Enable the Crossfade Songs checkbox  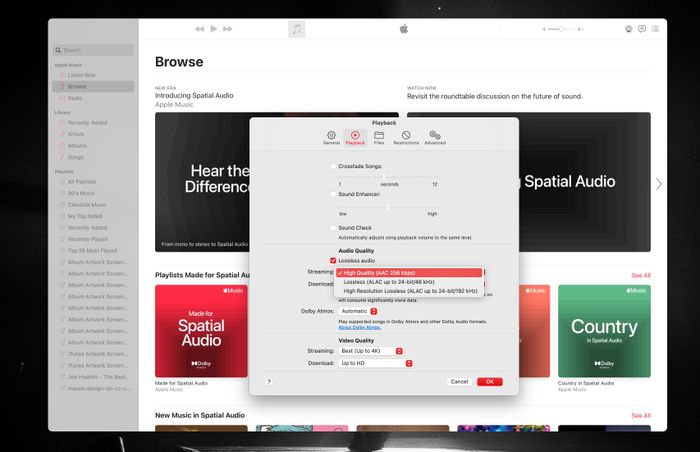[x=333, y=166]
